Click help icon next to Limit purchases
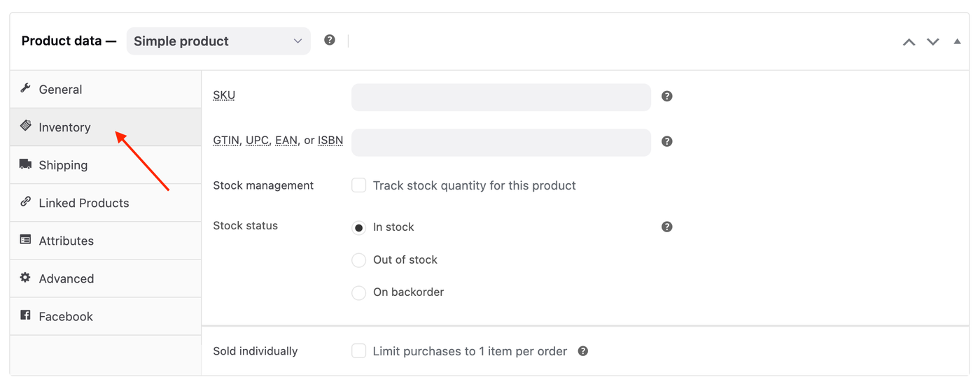The height and width of the screenshot is (384, 980). [583, 351]
